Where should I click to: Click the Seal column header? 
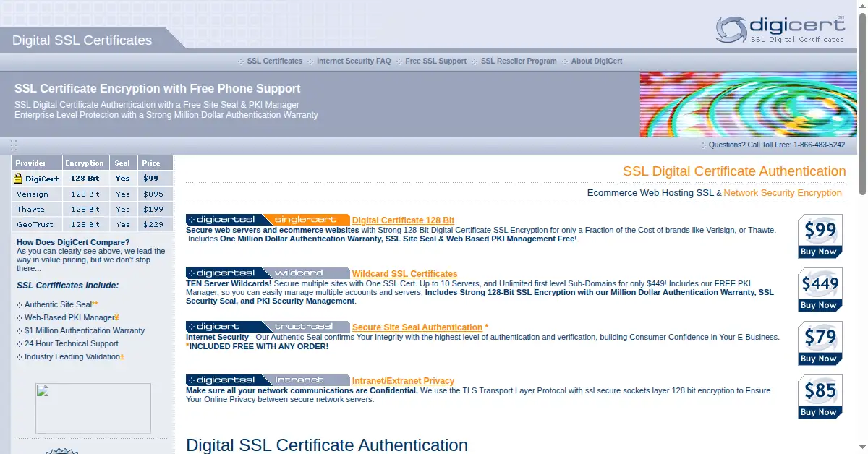(124, 163)
